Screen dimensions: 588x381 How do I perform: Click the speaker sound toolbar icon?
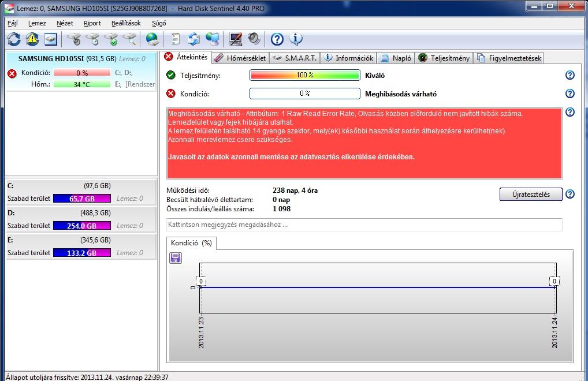(254, 39)
